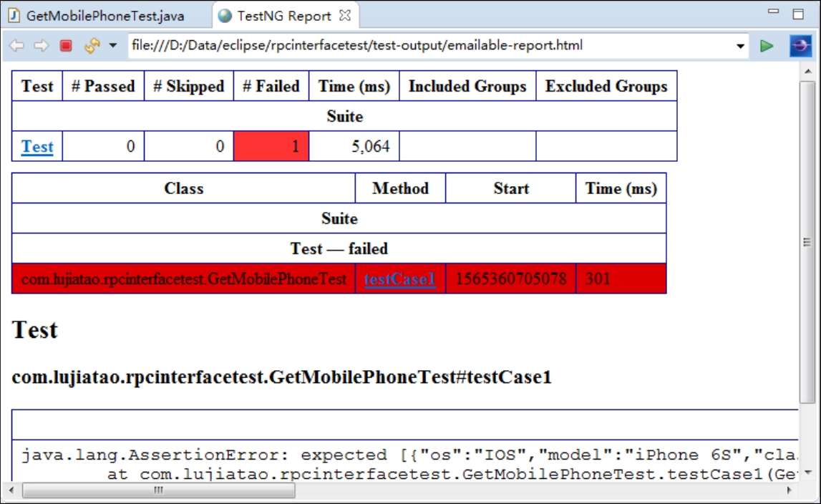Open the refresh options dropdown arrow
The image size is (821, 504).
coord(112,46)
